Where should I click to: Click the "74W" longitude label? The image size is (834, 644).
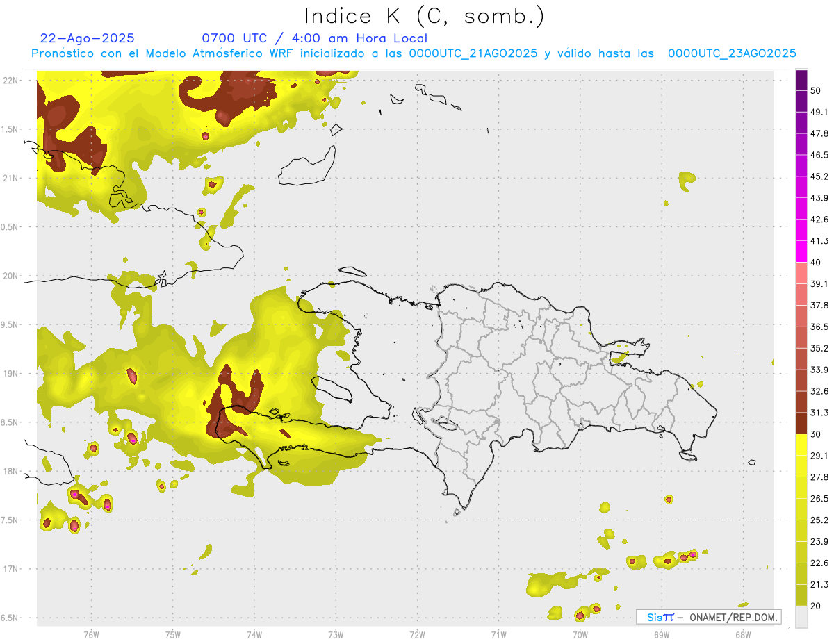tap(254, 635)
